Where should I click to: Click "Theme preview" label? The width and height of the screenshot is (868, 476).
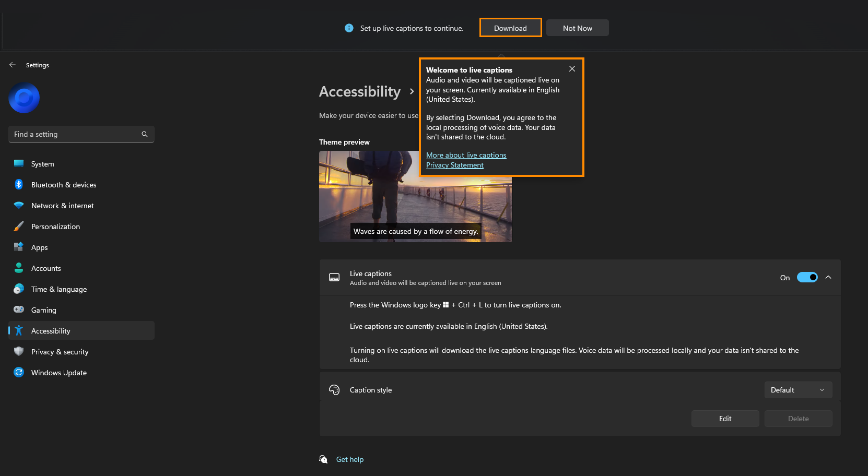pyautogui.click(x=344, y=142)
